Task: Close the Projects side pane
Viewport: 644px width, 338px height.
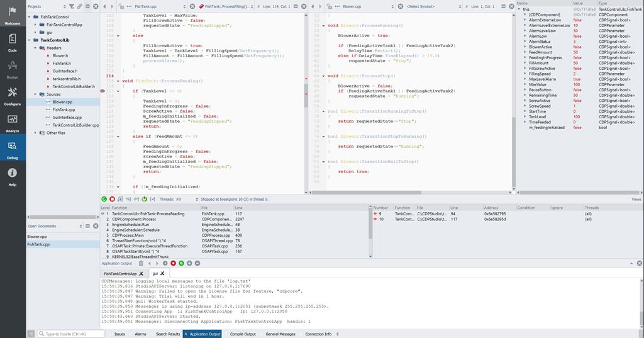Action: click(x=96, y=6)
